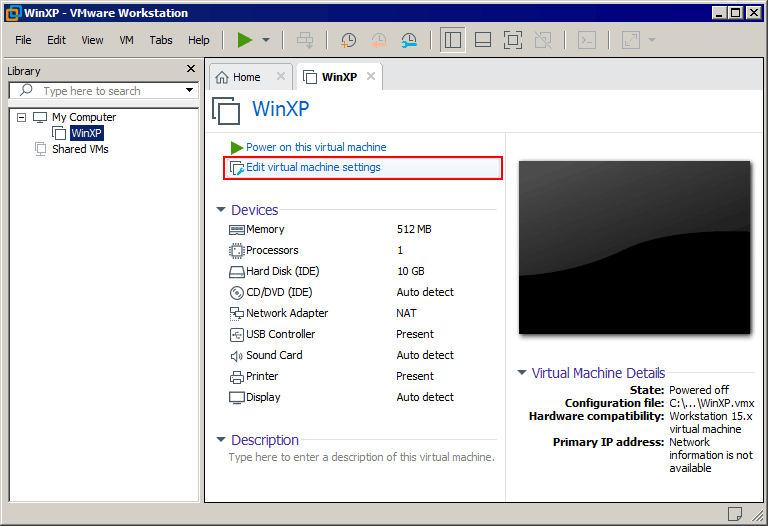Open the stretch guest dropdown arrow
Screen dimensions: 768x526
pyautogui.click(x=652, y=40)
